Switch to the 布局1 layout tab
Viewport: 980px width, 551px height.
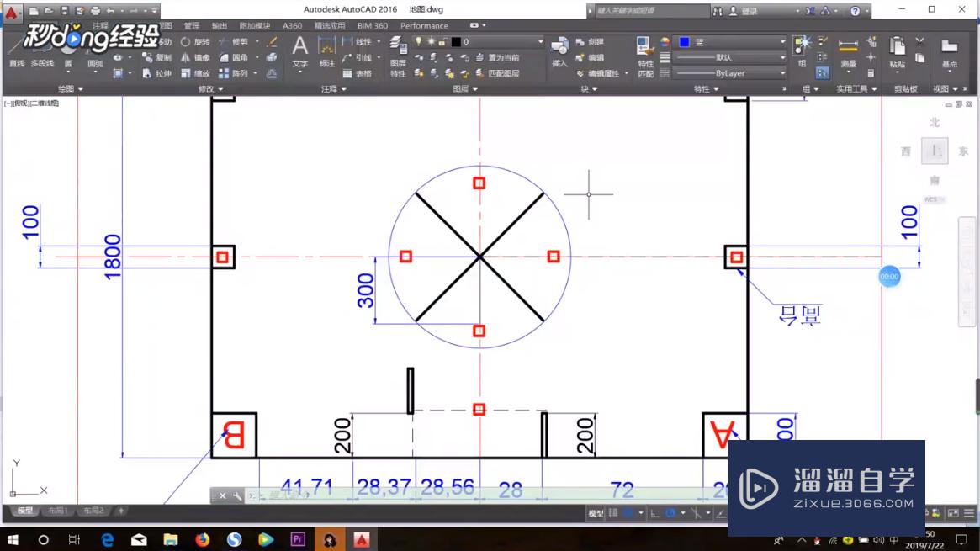point(56,511)
